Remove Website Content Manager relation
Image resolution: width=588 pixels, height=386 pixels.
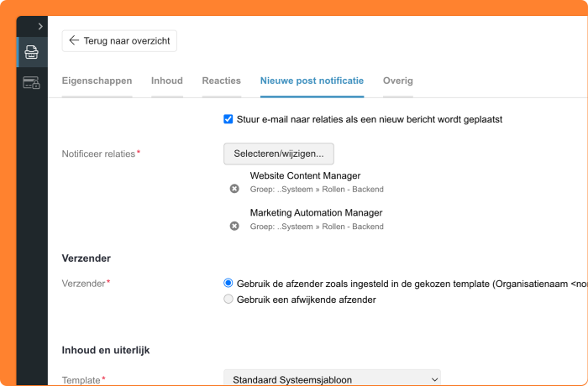coord(234,189)
